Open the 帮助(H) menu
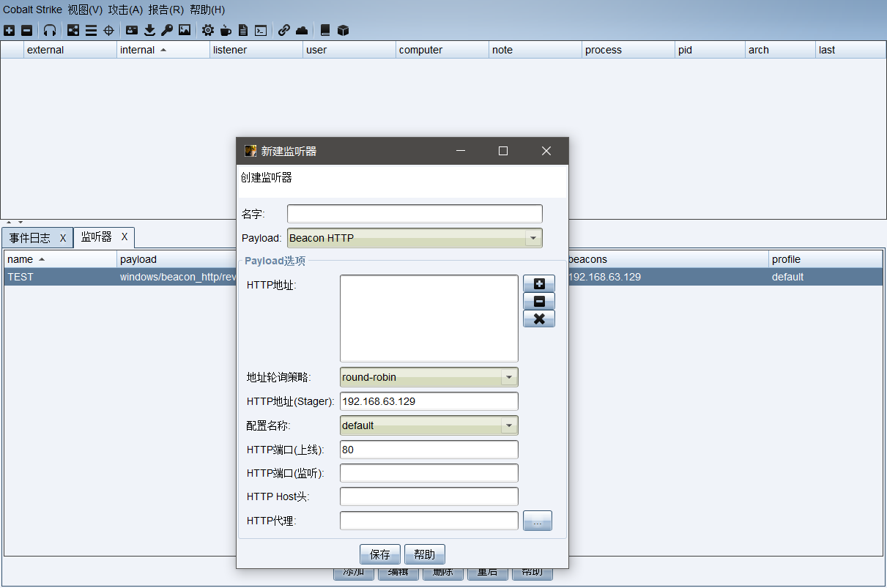This screenshot has height=588, width=887. pos(207,10)
